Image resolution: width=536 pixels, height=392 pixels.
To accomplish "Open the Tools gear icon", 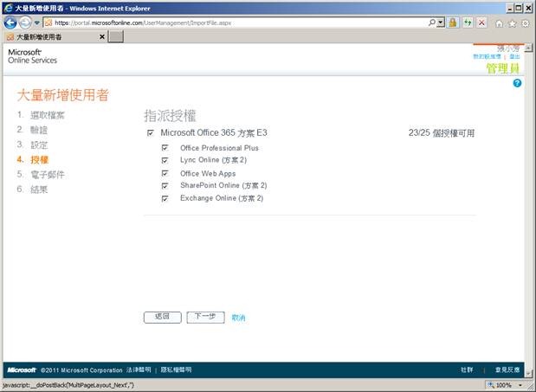I will (x=525, y=23).
